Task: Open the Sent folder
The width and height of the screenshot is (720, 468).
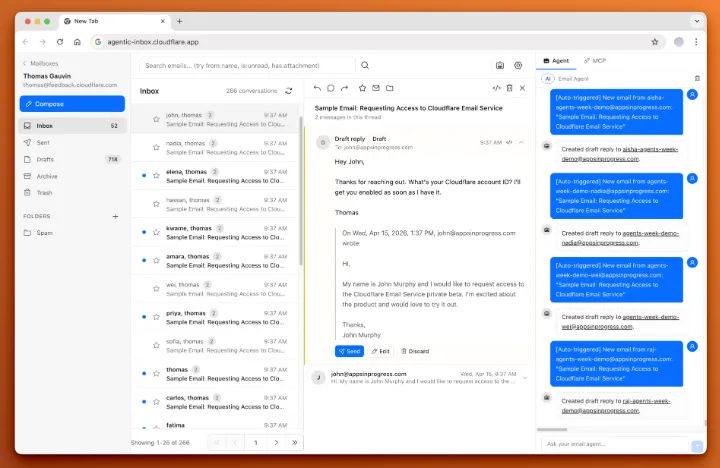Action: coord(72,142)
